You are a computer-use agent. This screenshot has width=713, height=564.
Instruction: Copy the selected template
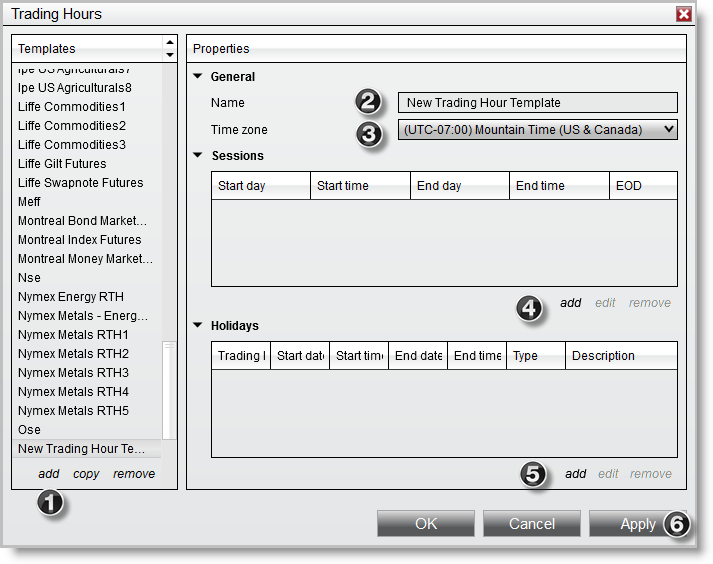(x=86, y=474)
